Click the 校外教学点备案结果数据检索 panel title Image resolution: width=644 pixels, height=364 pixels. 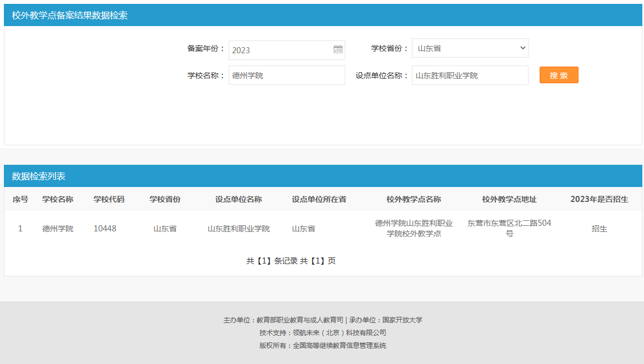70,16
